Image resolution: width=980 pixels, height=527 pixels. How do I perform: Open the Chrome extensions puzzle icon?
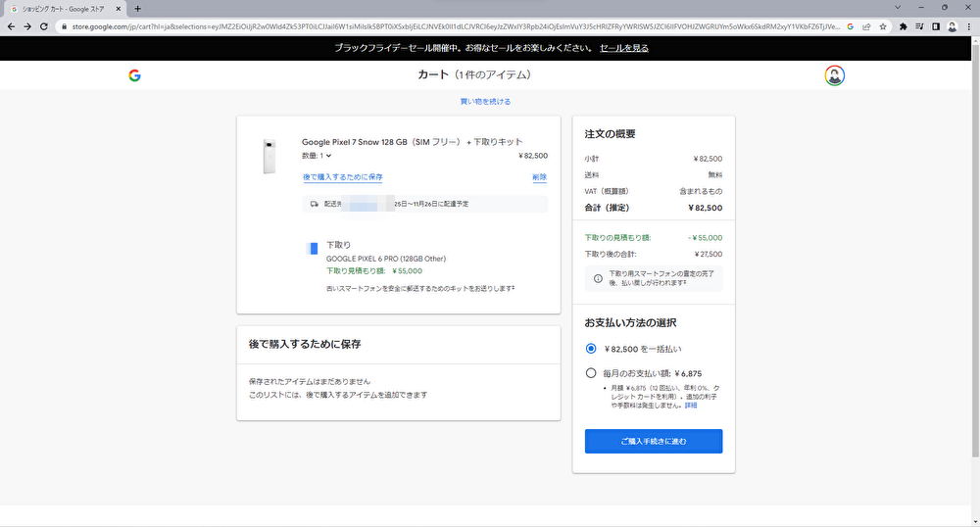point(904,26)
